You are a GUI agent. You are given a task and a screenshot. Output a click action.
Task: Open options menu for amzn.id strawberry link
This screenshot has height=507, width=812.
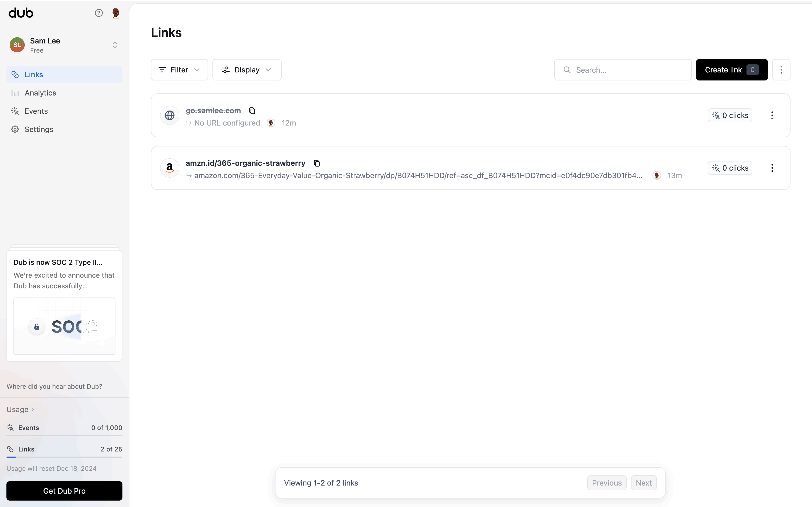point(772,168)
